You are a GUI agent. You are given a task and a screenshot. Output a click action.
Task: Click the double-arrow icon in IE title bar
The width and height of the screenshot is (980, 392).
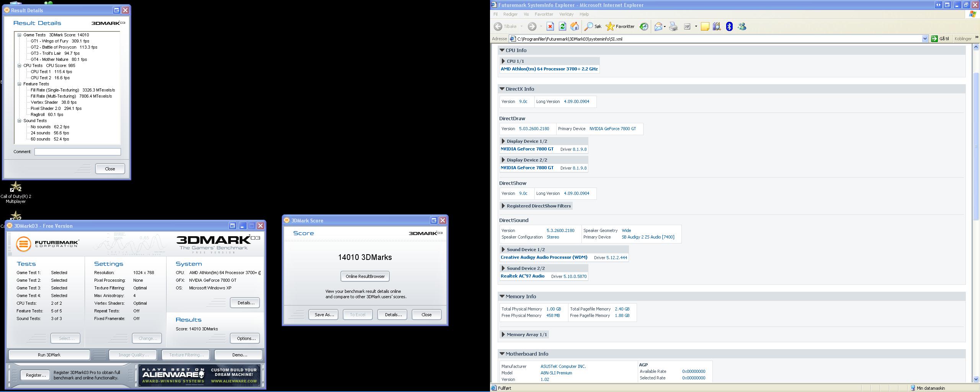pyautogui.click(x=938, y=5)
